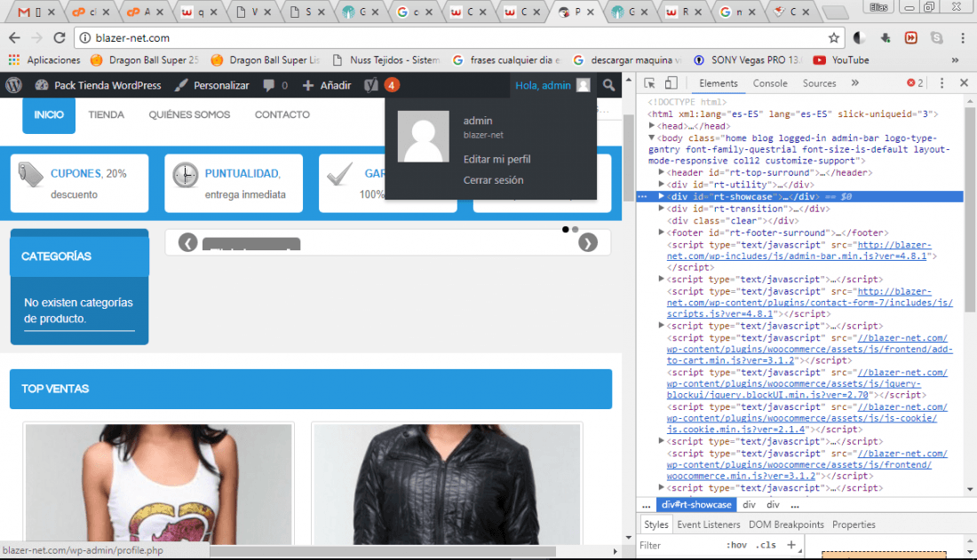Show hidden bookmarks with the double chevron
Screen dimensions: 977x560
[955, 59]
